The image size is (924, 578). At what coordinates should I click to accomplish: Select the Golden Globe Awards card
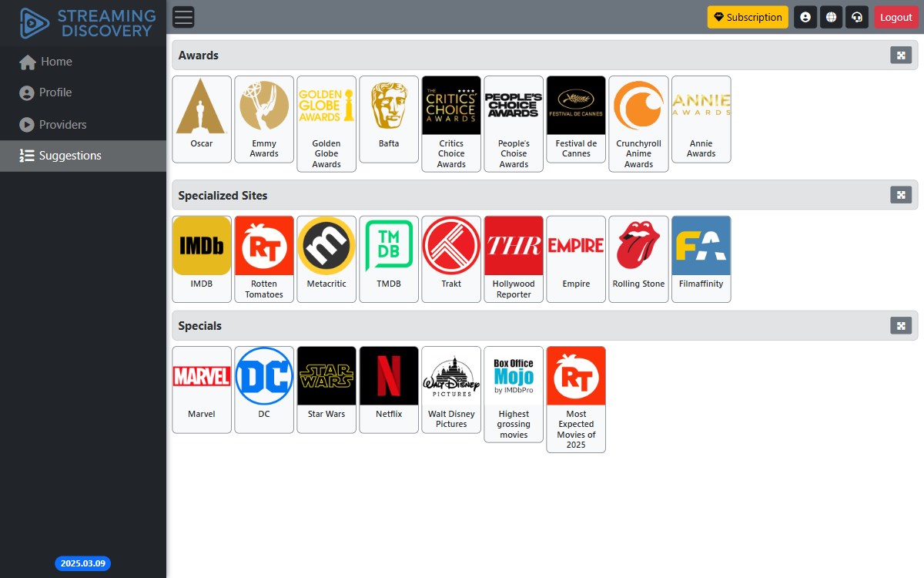pyautogui.click(x=326, y=124)
